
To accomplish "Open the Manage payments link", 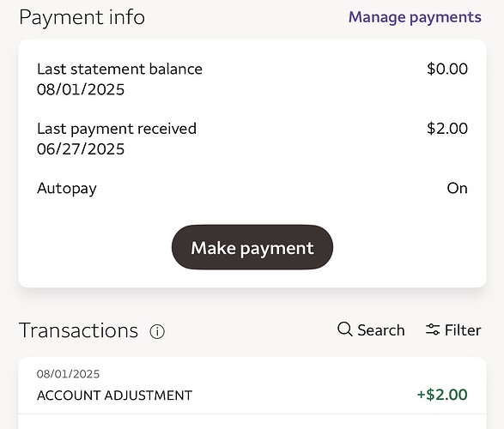I will point(415,18).
